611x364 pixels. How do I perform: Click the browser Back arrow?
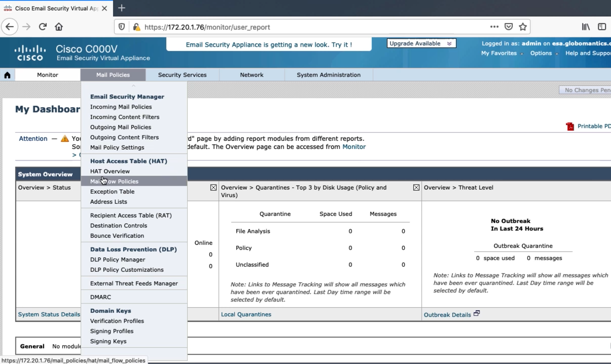[10, 27]
